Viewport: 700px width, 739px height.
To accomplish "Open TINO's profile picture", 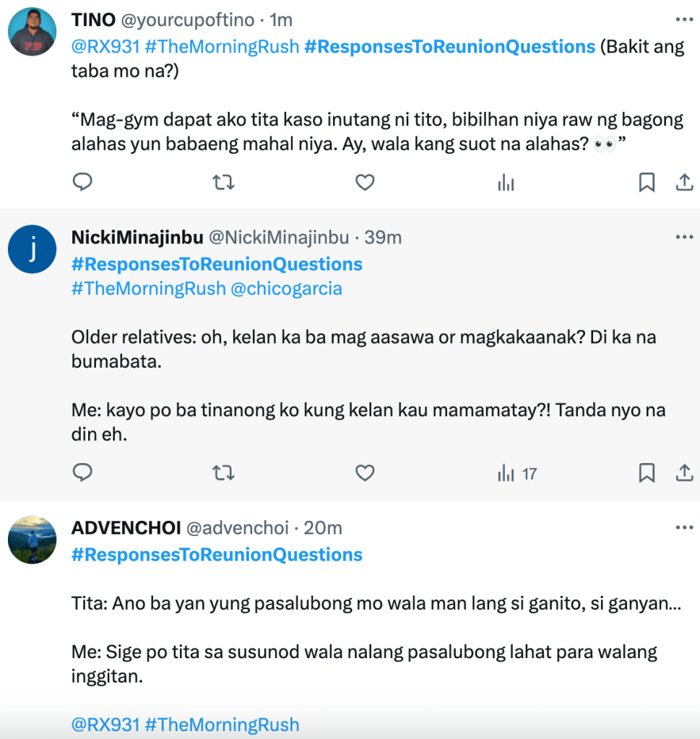I will 33,33.
